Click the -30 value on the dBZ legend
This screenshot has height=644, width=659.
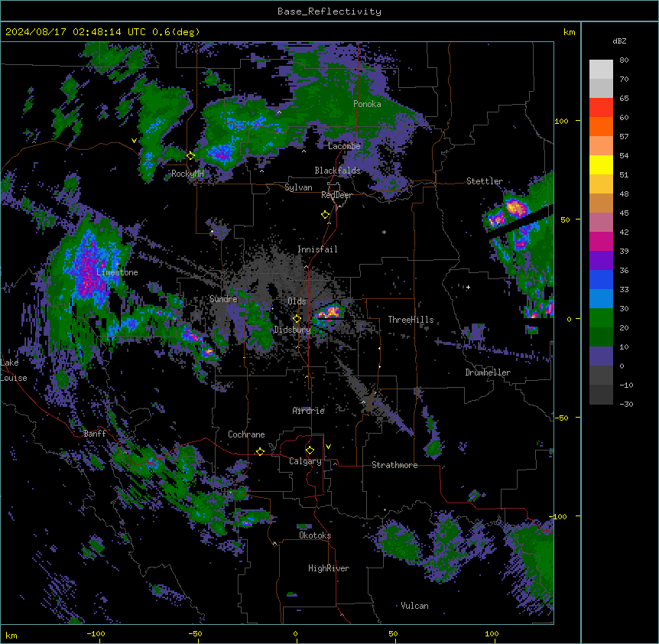pos(626,405)
